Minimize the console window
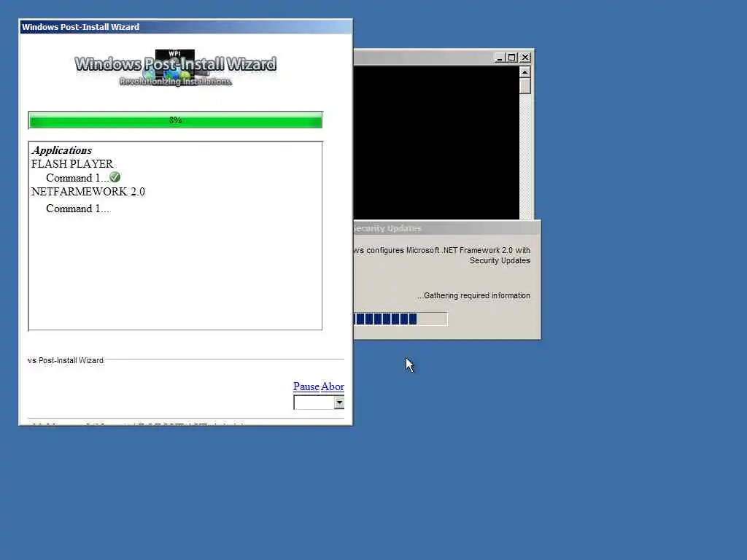 click(x=499, y=58)
